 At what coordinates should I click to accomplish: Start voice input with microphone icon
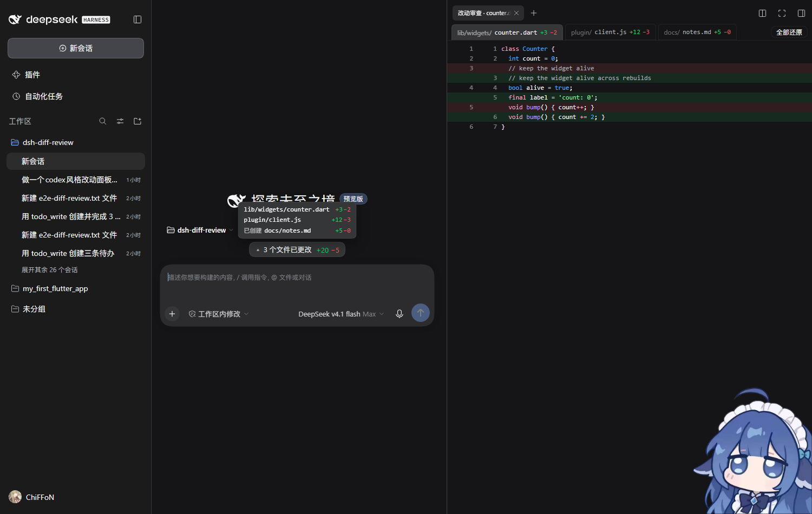pos(400,314)
